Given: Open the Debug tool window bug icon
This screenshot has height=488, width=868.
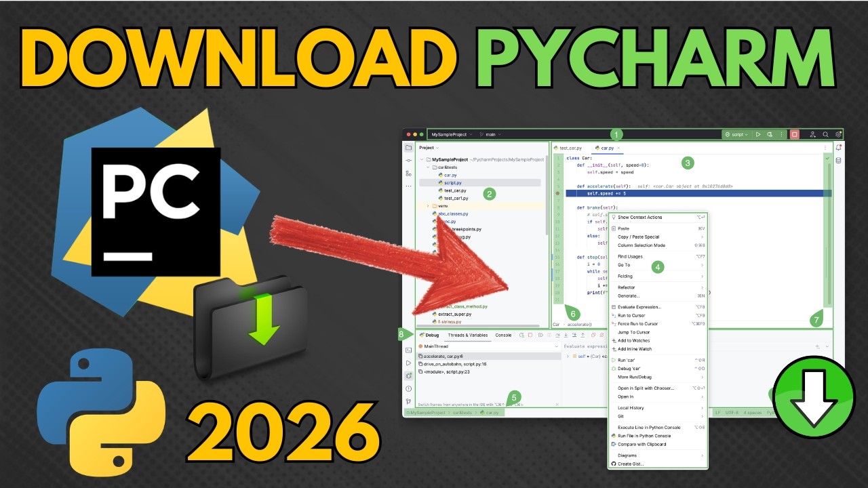Looking at the screenshot, I should coord(408,375).
